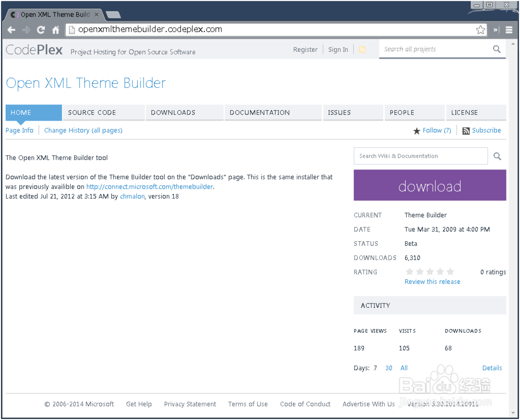
Task: Focus the Search Wiki & Documentation field
Action: [421, 156]
